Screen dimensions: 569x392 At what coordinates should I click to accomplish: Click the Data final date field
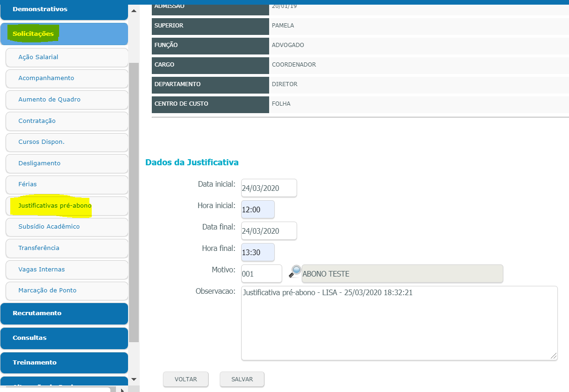(x=269, y=231)
